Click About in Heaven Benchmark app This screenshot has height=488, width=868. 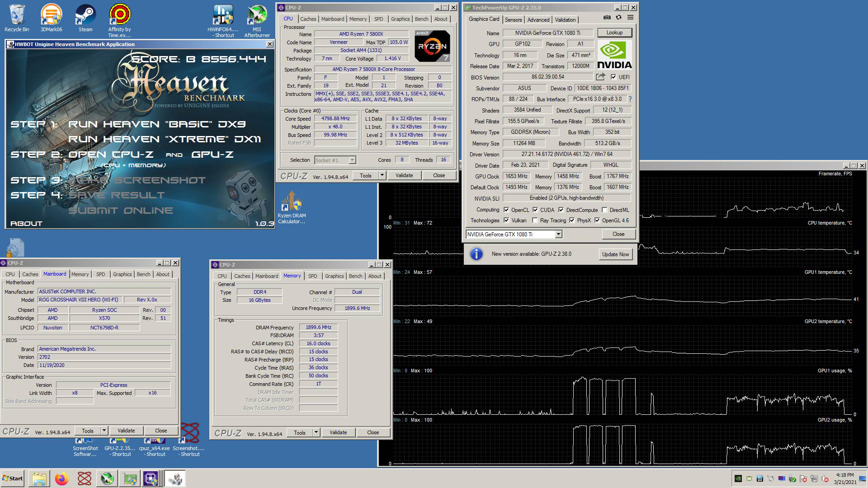(x=26, y=224)
